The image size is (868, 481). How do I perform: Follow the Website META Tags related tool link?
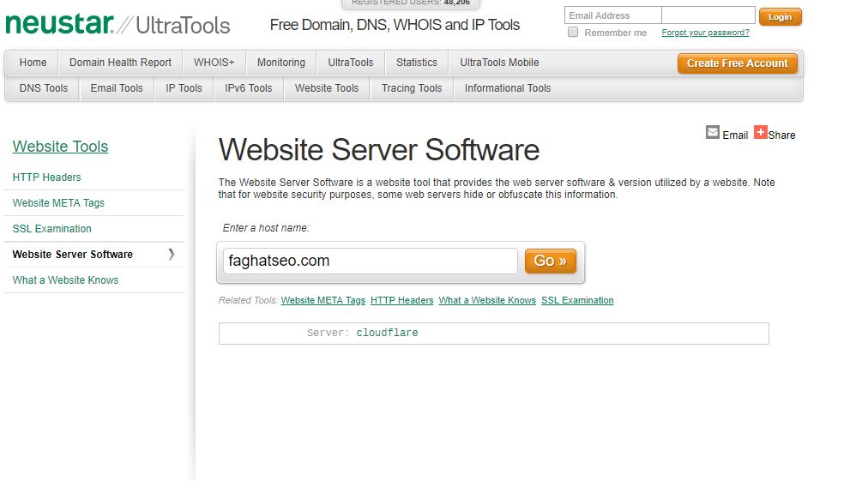tap(323, 300)
